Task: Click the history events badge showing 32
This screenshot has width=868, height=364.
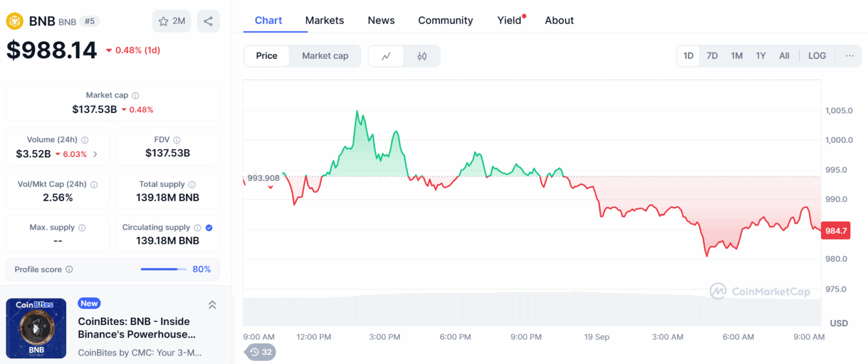Action: tap(261, 352)
